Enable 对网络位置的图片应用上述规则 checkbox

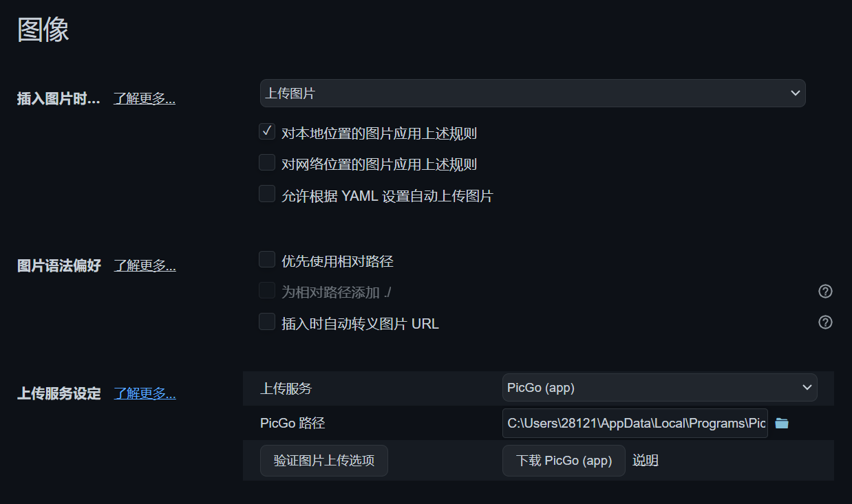click(267, 163)
